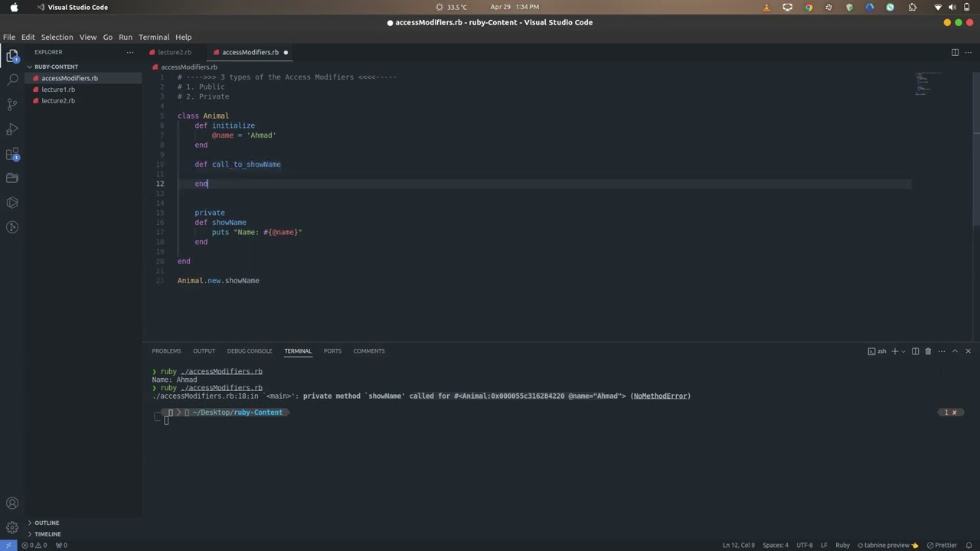Open the Help menu
Viewport: 980px width, 551px height.
184,37
